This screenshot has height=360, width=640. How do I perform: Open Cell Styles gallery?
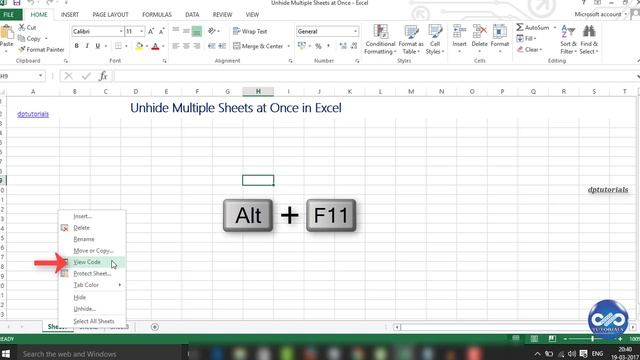point(435,39)
